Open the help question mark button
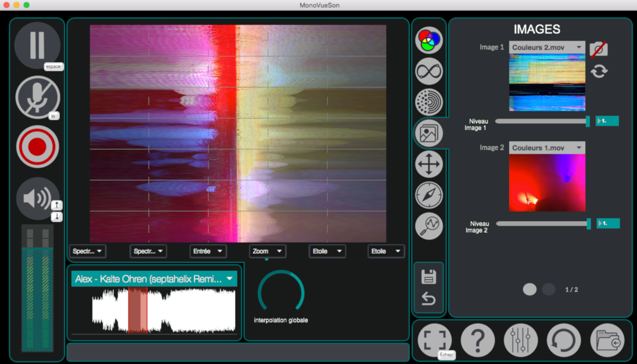 478,340
